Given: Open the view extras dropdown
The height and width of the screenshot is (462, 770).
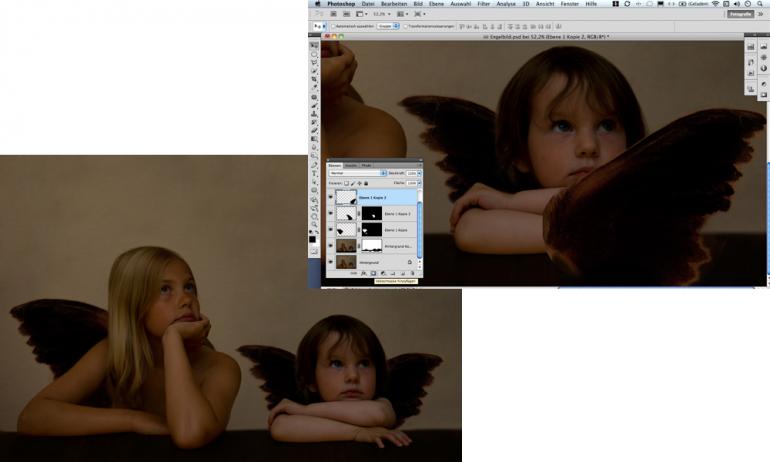Looking at the screenshot, I should pyautogui.click(x=361, y=14).
